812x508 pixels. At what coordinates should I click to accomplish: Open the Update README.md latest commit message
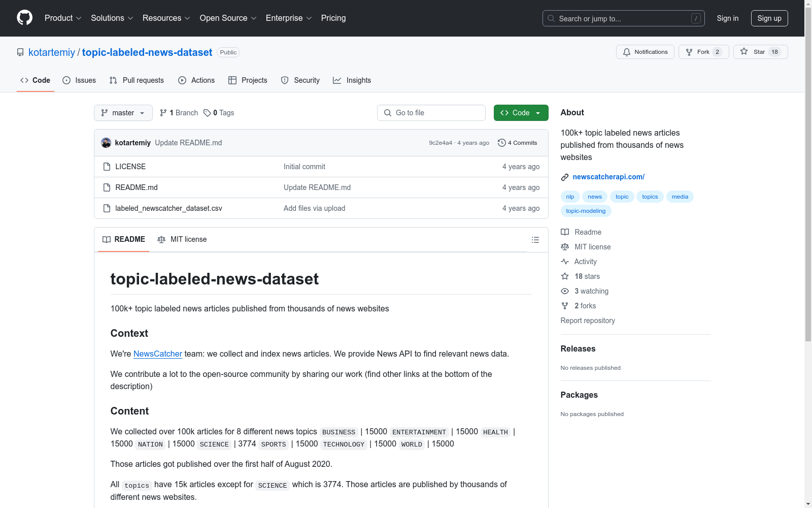188,143
